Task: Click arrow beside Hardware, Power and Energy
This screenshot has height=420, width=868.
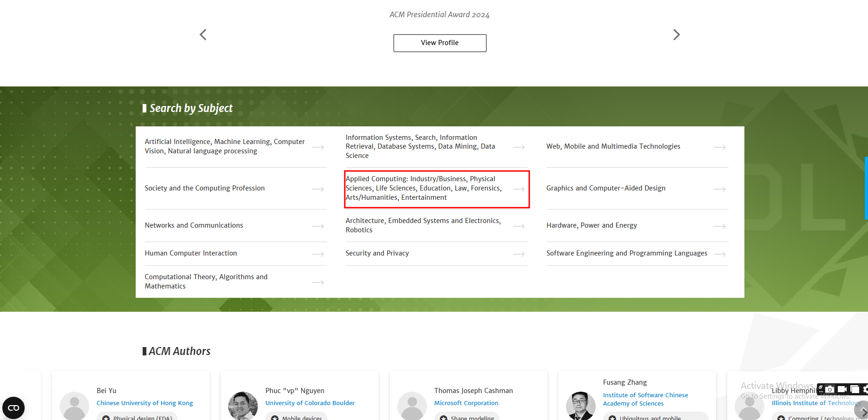Action: tap(719, 226)
